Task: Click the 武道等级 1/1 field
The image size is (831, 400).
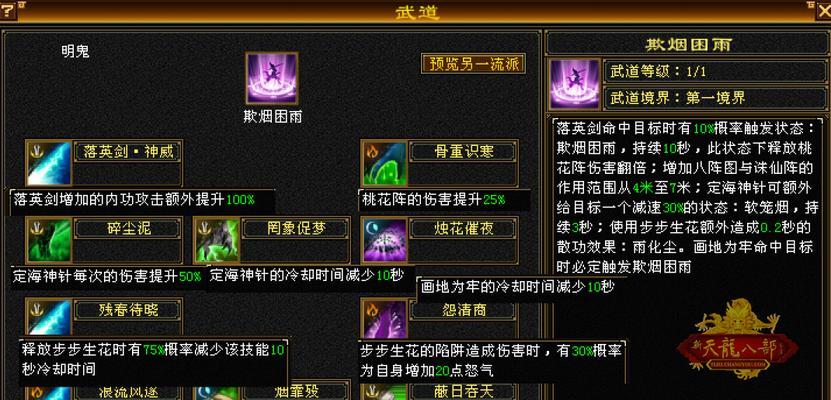Action: tap(717, 72)
